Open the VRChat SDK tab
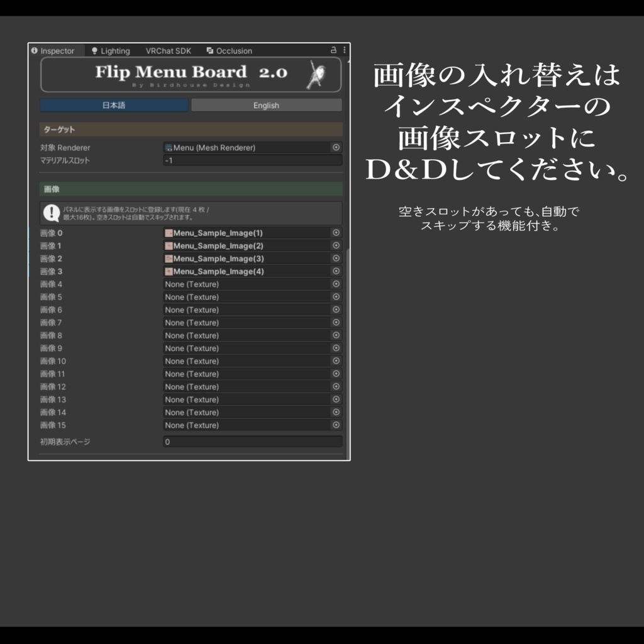The width and height of the screenshot is (644, 644). pos(169,51)
